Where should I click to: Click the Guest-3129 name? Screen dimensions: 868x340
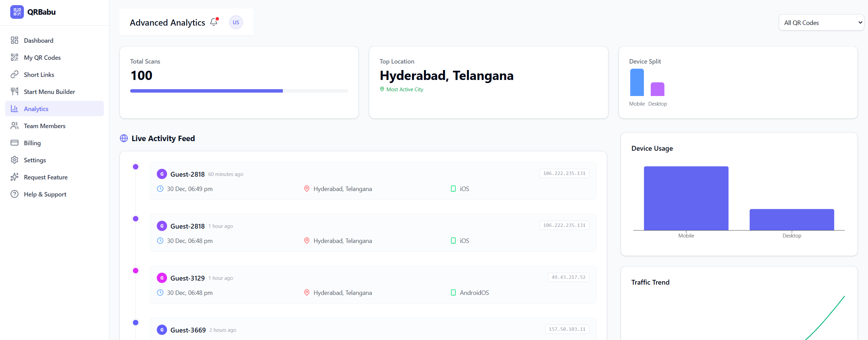188,278
